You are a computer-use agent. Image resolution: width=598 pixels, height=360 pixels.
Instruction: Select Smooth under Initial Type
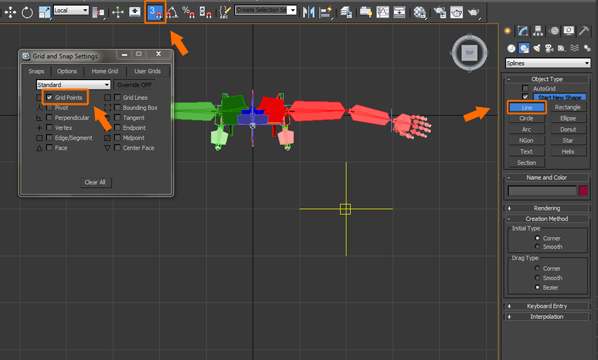coord(537,247)
